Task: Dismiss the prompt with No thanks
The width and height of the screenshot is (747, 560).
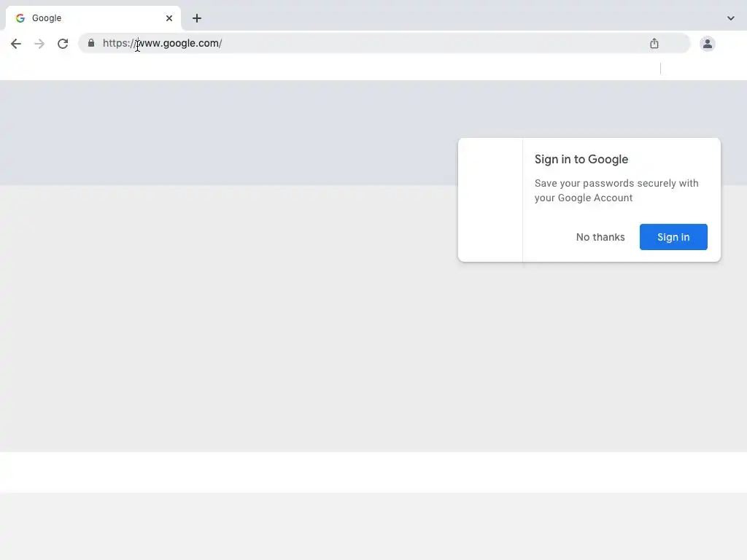Action: [600, 237]
